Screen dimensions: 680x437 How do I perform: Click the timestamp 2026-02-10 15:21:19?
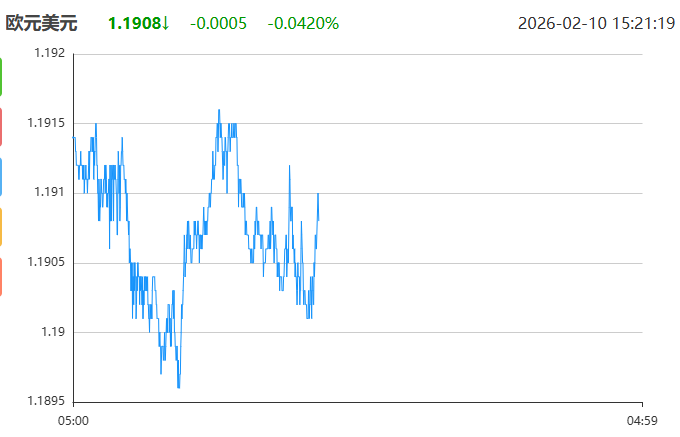(596, 22)
